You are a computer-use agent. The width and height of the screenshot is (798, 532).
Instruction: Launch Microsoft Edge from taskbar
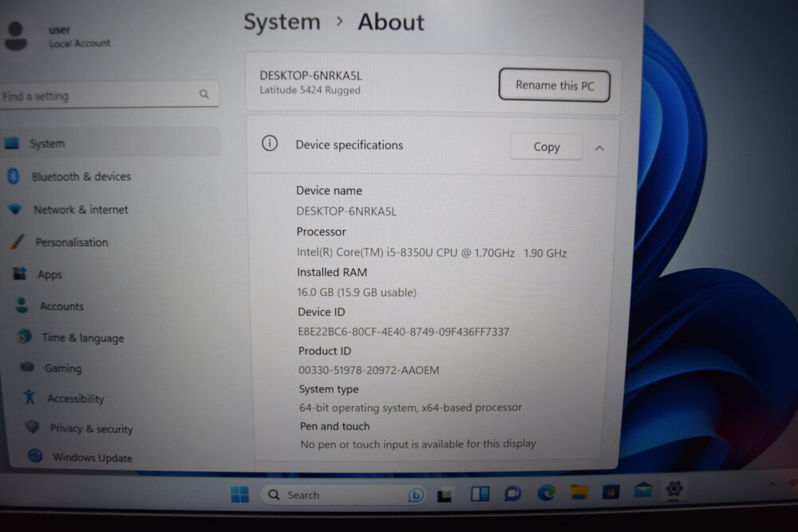546,492
